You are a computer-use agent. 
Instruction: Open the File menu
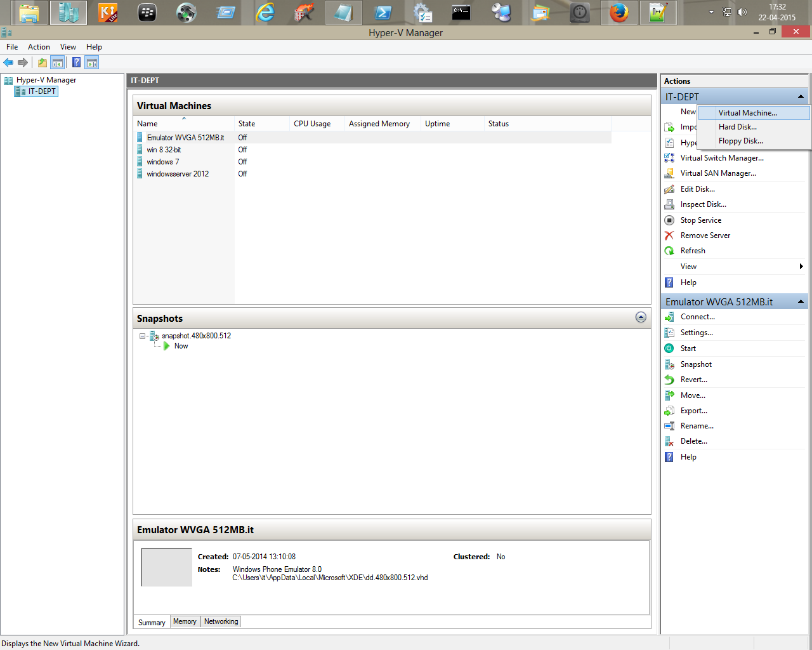click(x=12, y=47)
